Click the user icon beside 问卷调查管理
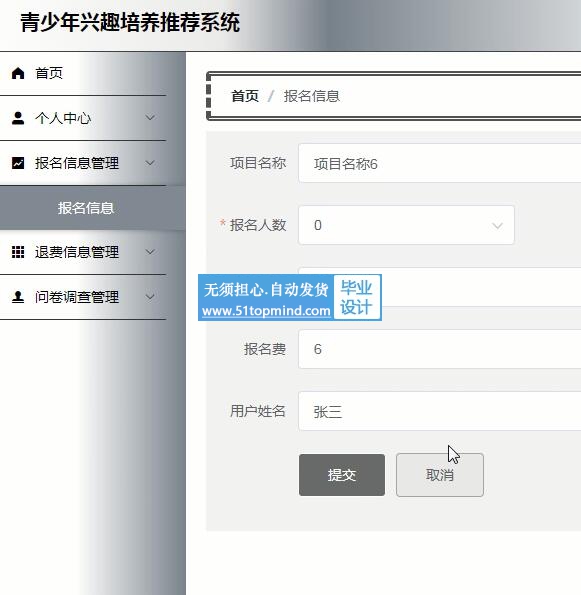 18,297
